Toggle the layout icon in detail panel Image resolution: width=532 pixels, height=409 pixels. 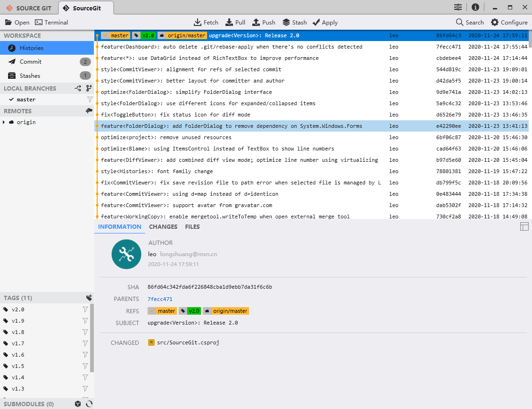point(524,226)
